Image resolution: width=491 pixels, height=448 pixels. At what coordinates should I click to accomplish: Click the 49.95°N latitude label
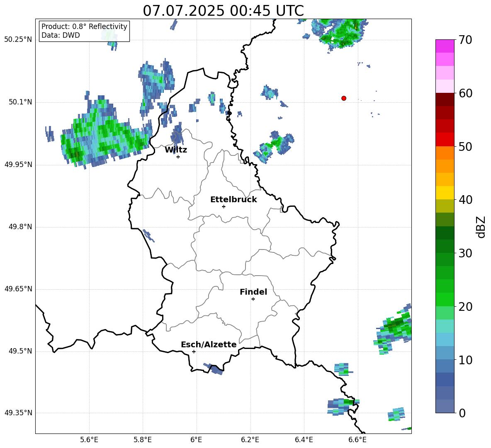[18, 165]
